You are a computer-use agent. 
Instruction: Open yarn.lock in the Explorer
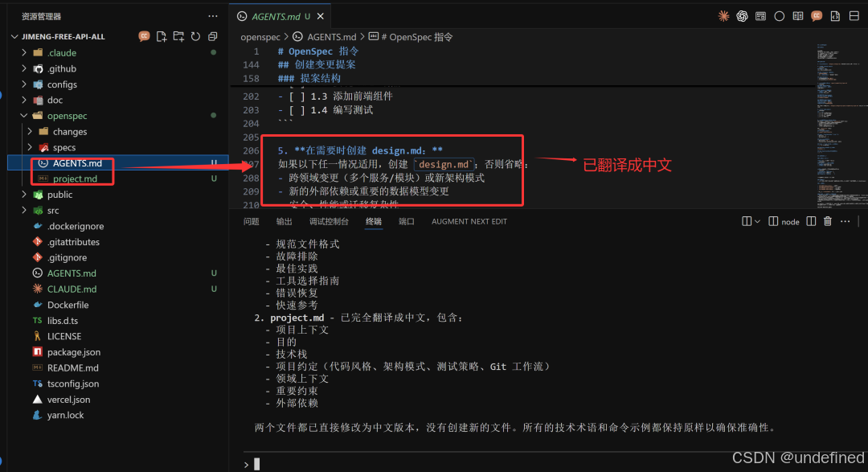pos(65,416)
